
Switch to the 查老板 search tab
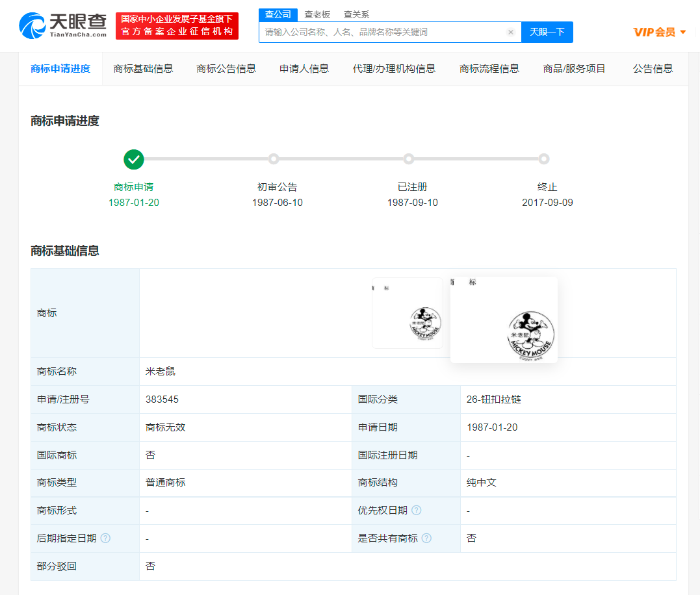[317, 14]
